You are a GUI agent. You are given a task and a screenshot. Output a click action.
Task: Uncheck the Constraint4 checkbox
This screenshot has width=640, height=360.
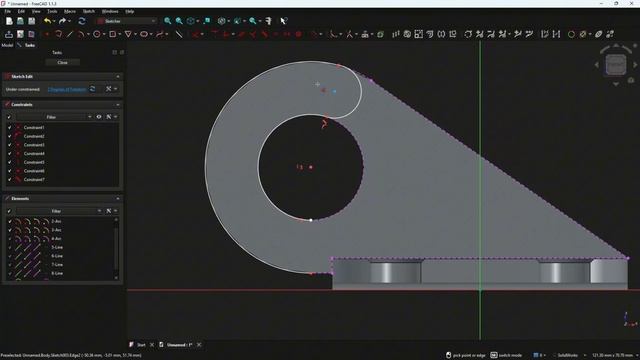9,153
